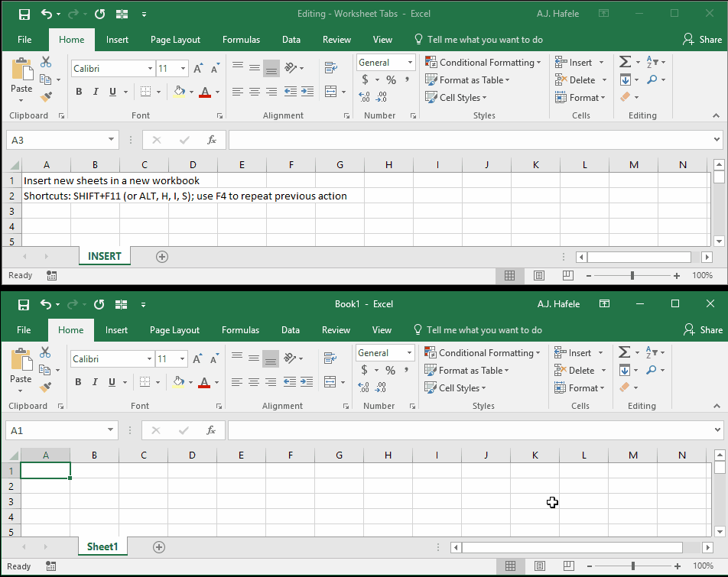Click red Font Color in Worksheet Tabs window
The width and height of the screenshot is (728, 577).
pos(205,92)
